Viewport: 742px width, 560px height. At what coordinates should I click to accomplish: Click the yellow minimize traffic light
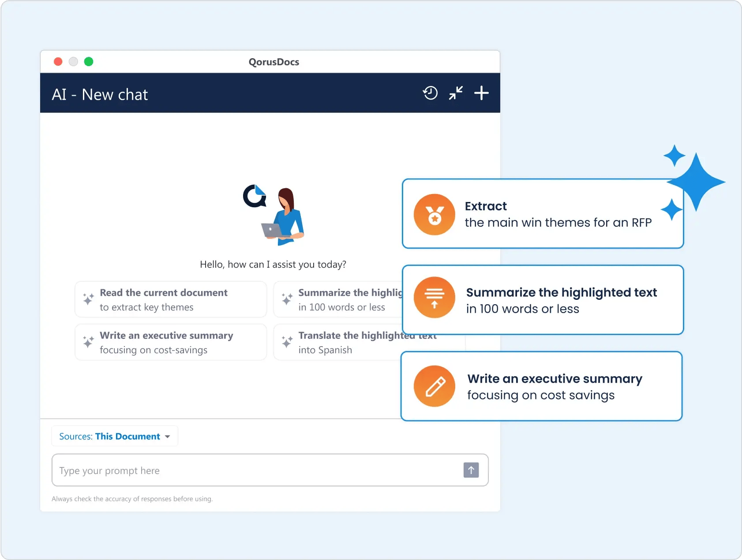click(73, 62)
